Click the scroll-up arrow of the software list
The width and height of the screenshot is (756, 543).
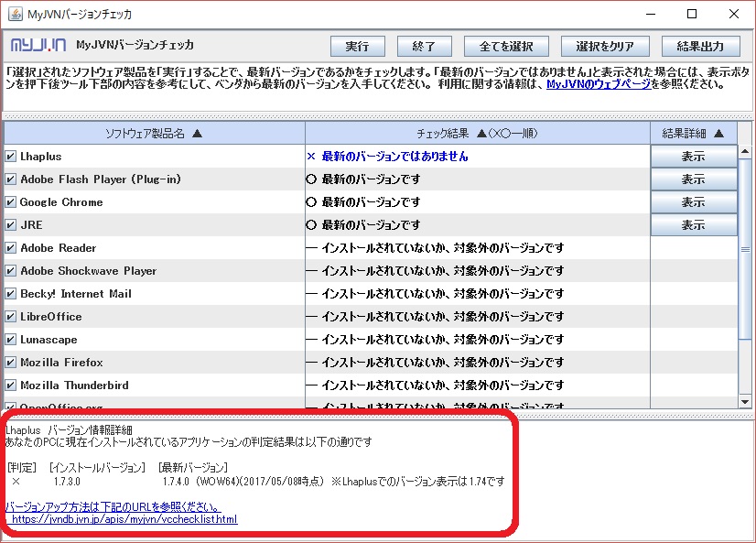coord(745,151)
